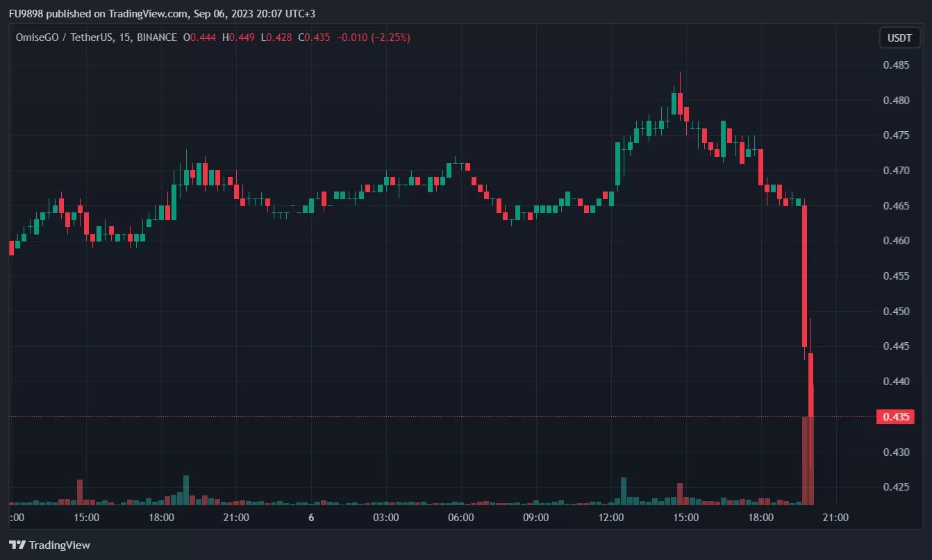Select the BINANCE exchange label
Viewport: 932px width, 560px height.
point(156,37)
